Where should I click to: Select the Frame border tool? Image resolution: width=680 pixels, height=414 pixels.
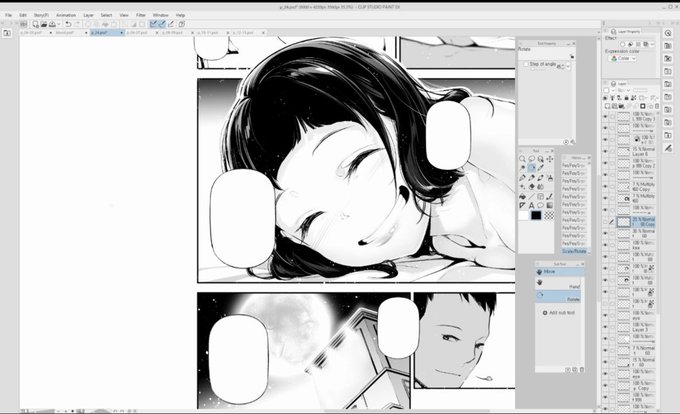[x=540, y=196]
